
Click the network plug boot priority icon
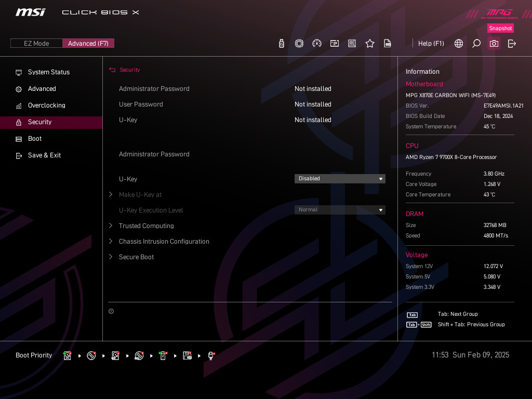[211, 355]
